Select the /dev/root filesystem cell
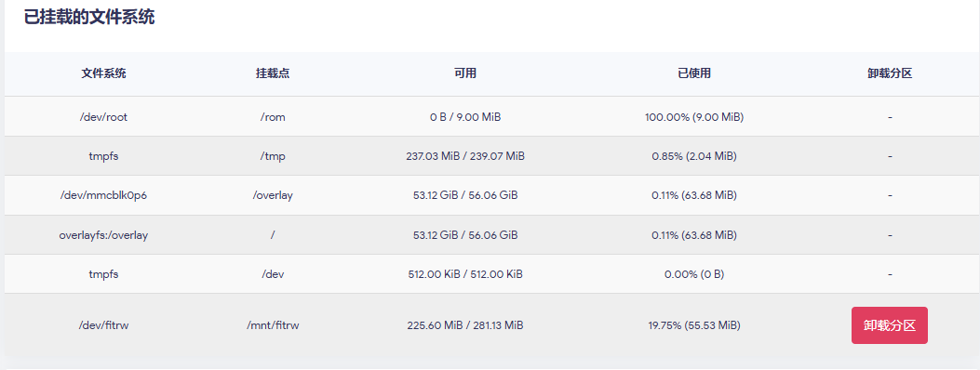The width and height of the screenshot is (980, 370). click(103, 117)
